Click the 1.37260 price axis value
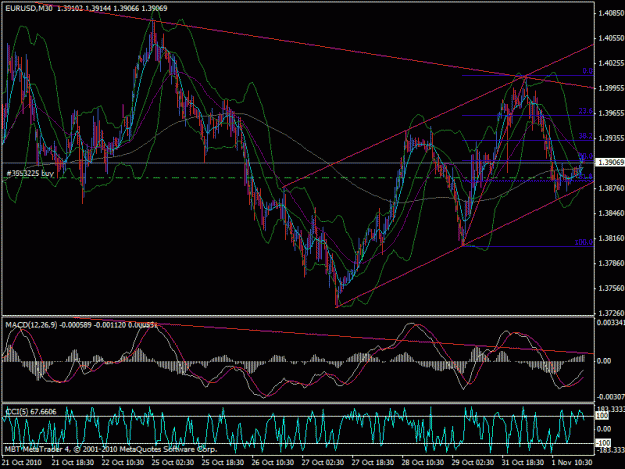 click(611, 313)
